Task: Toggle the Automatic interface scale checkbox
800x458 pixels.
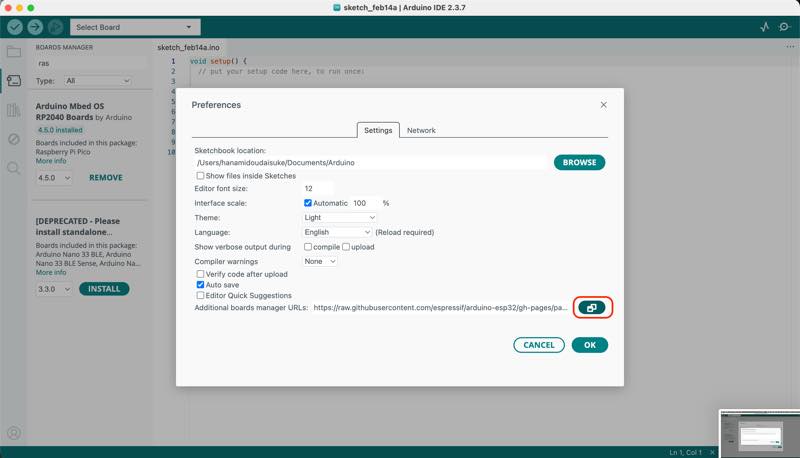Action: click(x=308, y=203)
